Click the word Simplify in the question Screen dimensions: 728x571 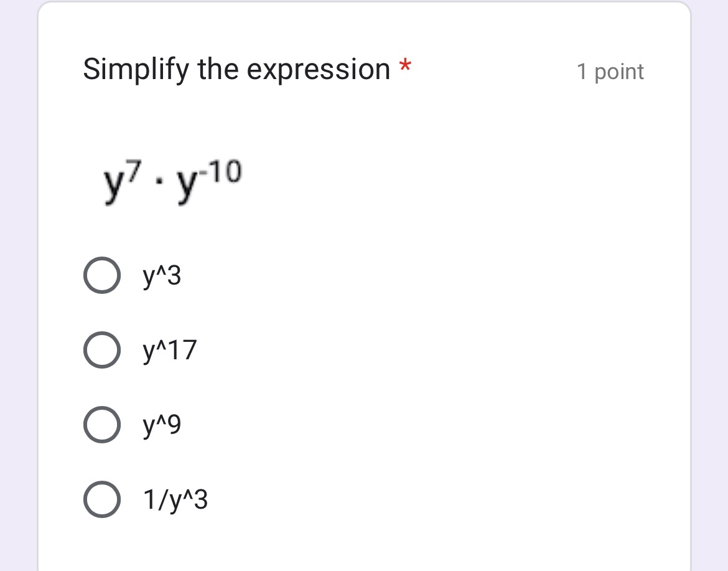click(x=136, y=70)
